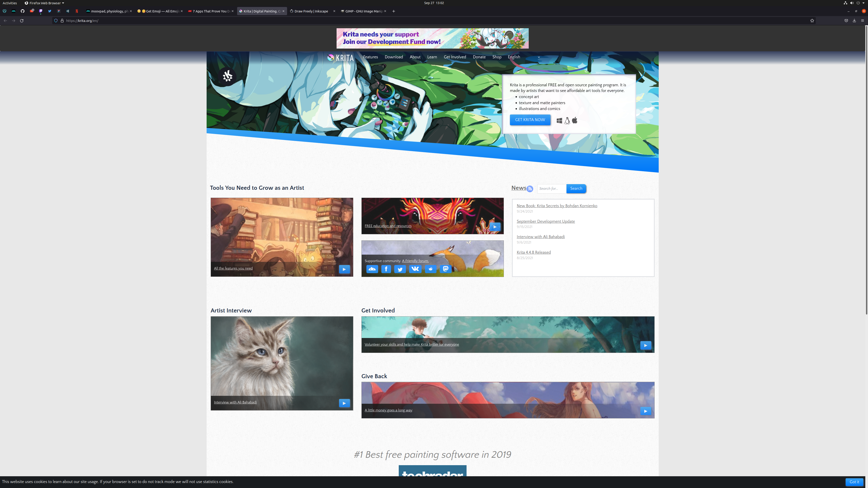Click arrow button on Give Back banner
The image size is (868, 488).
(645, 411)
